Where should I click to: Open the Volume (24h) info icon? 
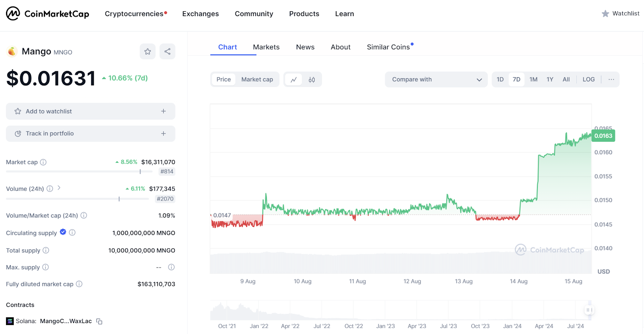[x=50, y=189]
